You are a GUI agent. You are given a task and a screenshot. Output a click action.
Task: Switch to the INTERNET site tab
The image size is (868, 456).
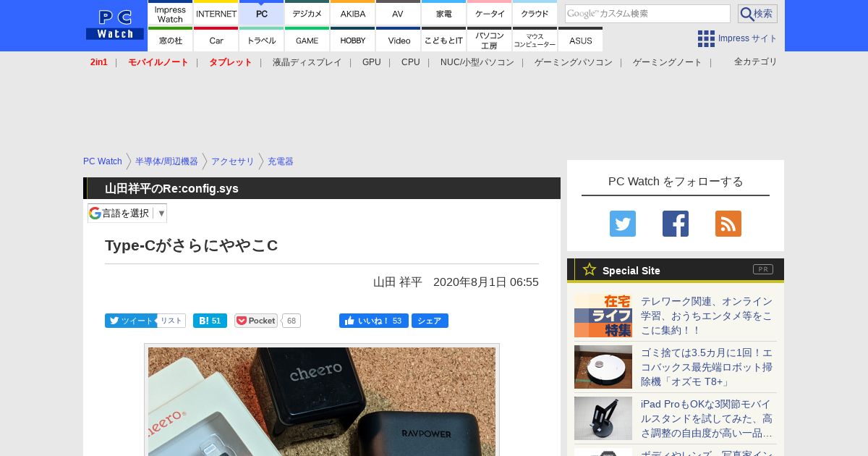click(216, 12)
